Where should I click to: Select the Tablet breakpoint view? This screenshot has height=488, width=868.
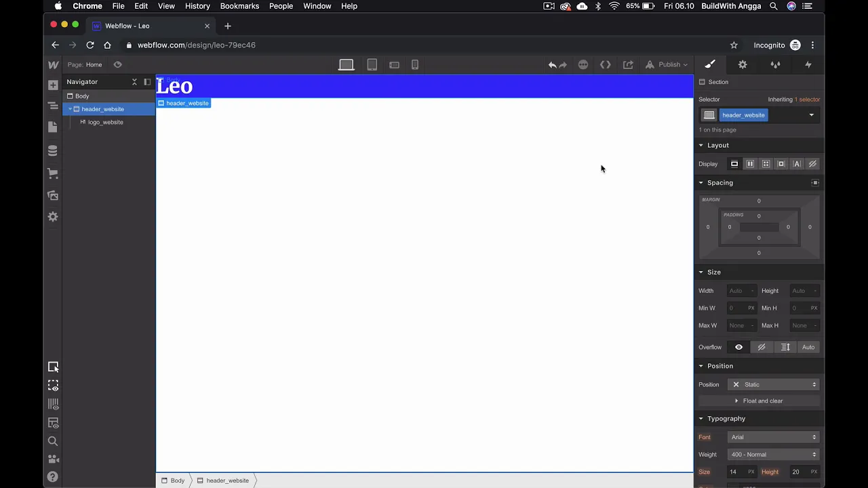point(372,65)
